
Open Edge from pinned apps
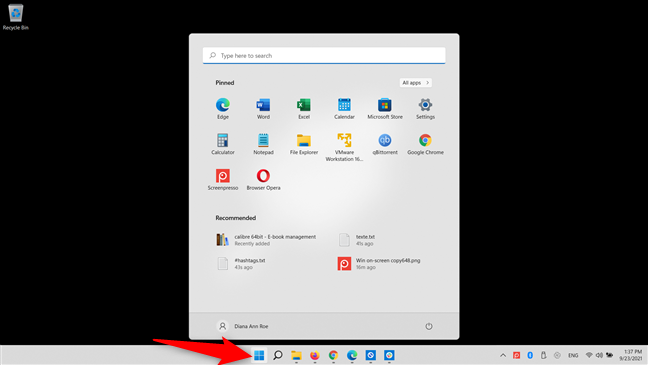pos(223,109)
